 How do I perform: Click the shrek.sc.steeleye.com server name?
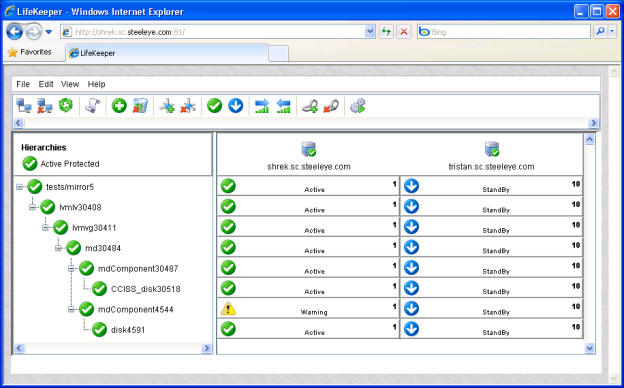coord(309,167)
